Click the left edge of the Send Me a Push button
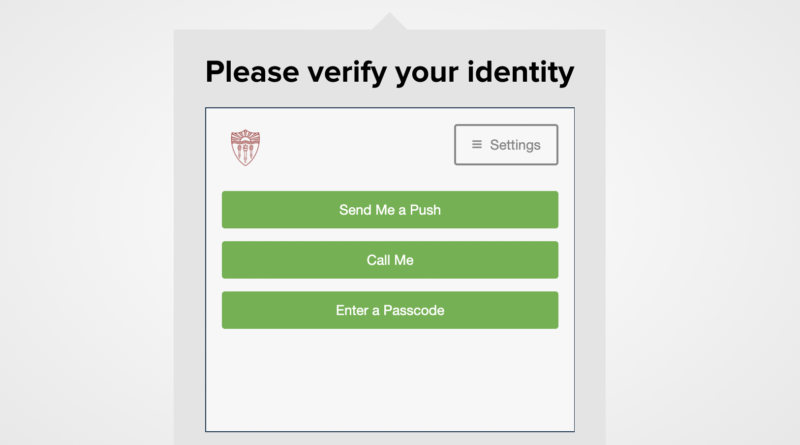The image size is (800, 445). point(228,210)
